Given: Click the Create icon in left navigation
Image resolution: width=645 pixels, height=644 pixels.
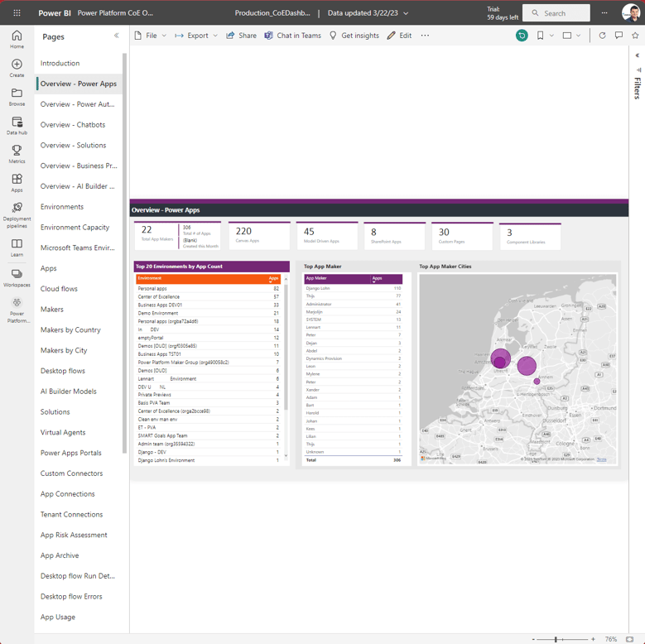Looking at the screenshot, I should 17,68.
